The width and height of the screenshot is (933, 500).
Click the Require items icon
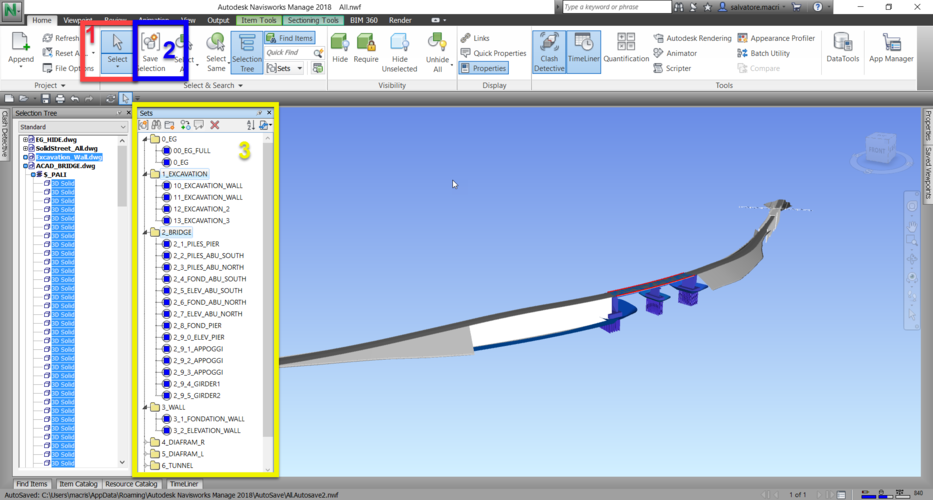(x=366, y=52)
